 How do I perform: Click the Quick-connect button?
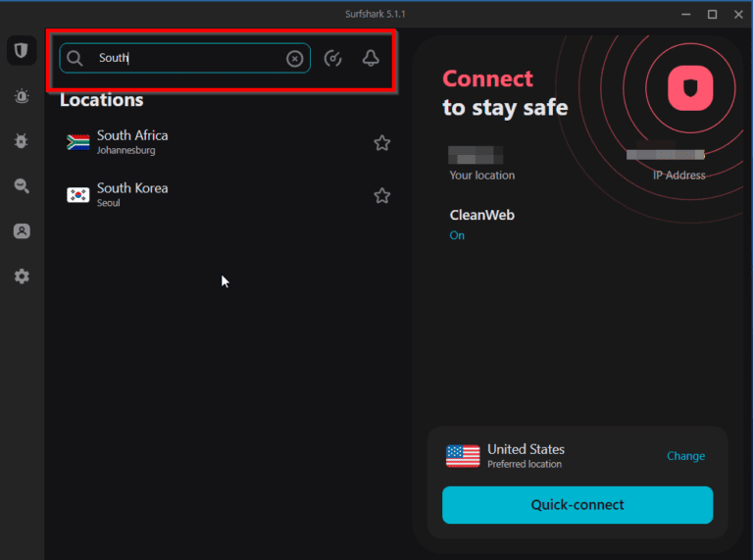(x=577, y=505)
